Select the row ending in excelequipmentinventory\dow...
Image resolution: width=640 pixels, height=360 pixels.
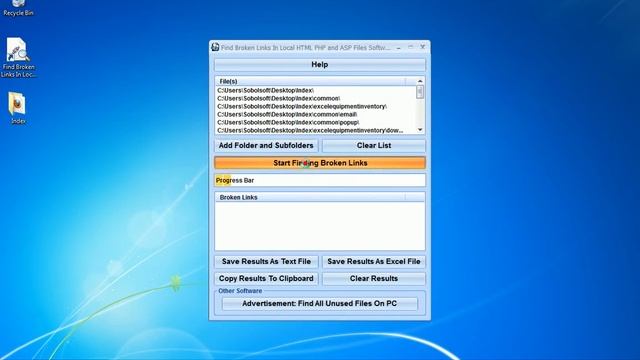click(x=316, y=130)
